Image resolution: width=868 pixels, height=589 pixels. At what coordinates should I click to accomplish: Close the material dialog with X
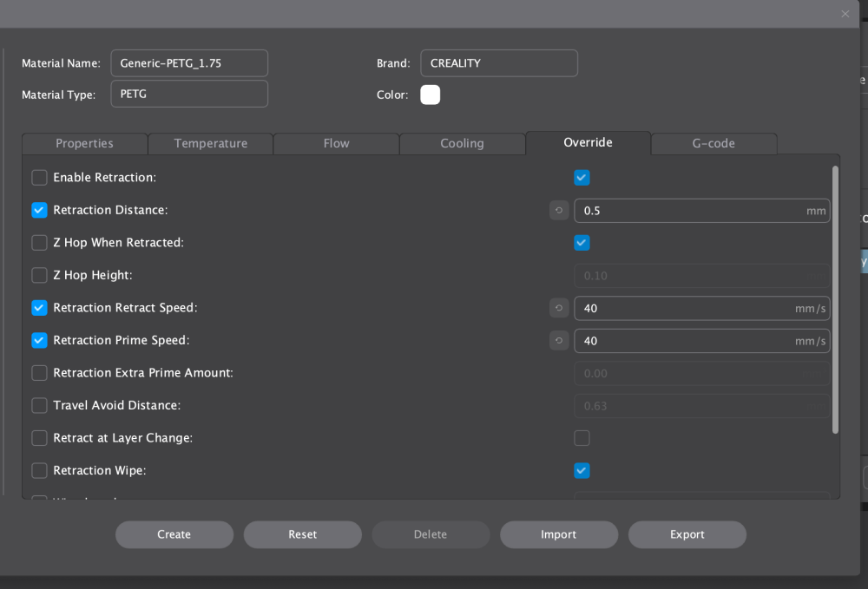[x=845, y=14]
